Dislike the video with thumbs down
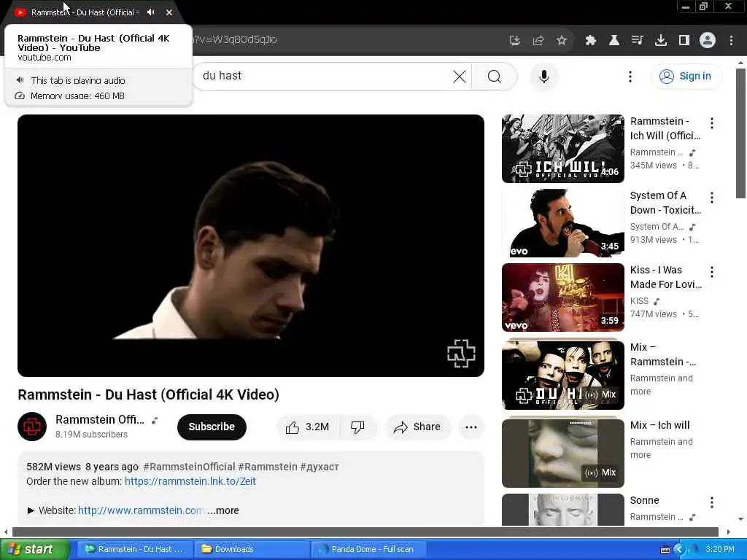 point(357,427)
